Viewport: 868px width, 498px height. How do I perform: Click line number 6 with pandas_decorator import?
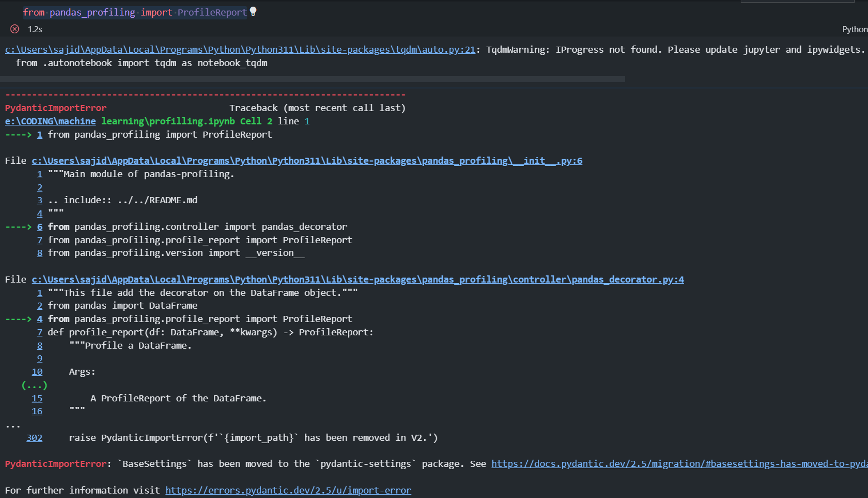point(39,227)
